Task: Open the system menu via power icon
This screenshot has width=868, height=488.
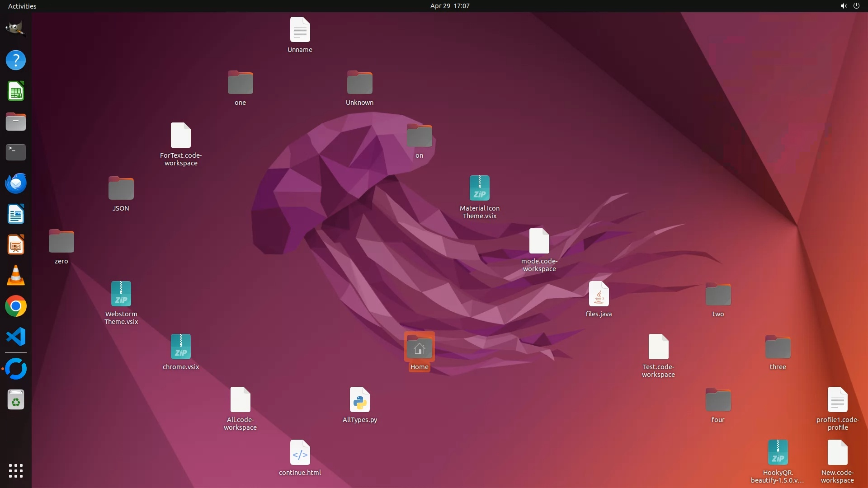Action: coord(856,6)
